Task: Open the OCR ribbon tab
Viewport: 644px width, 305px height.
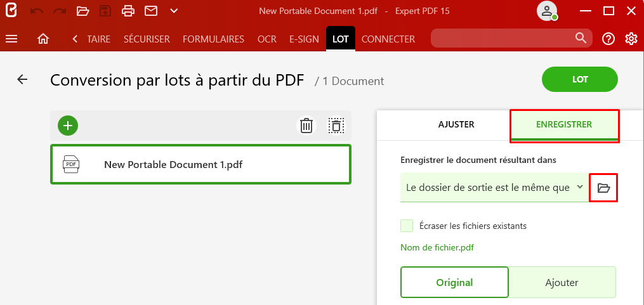Action: coord(267,39)
